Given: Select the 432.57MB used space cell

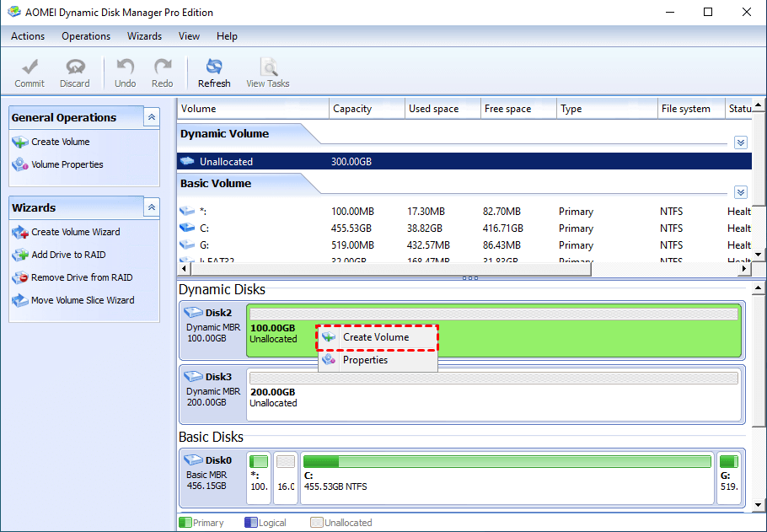Looking at the screenshot, I should coord(428,245).
